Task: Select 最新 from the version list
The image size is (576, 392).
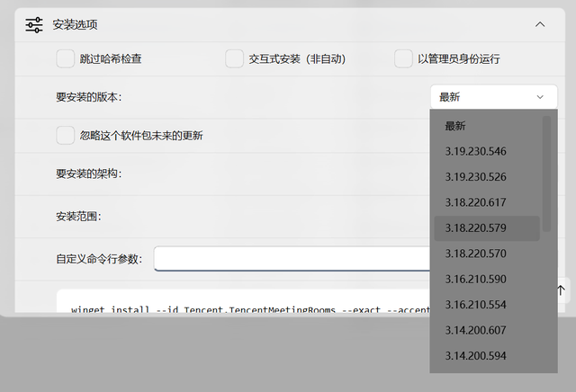Action: click(487, 126)
